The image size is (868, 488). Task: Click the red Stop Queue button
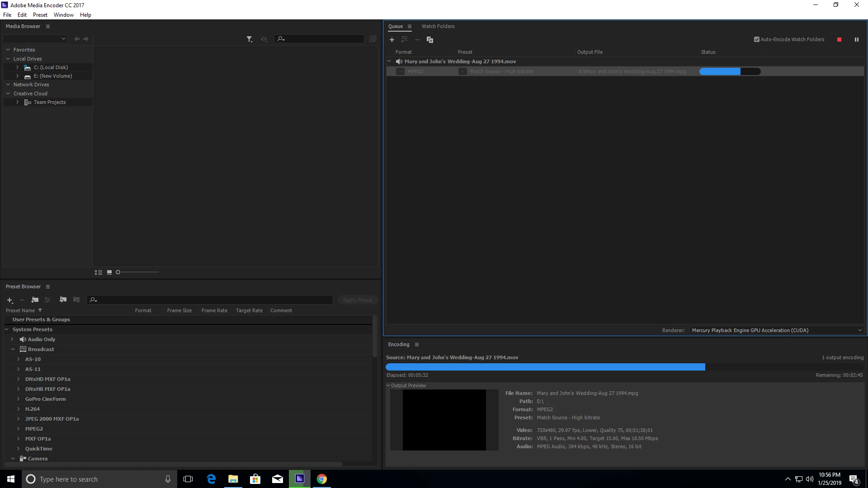pyautogui.click(x=839, y=40)
